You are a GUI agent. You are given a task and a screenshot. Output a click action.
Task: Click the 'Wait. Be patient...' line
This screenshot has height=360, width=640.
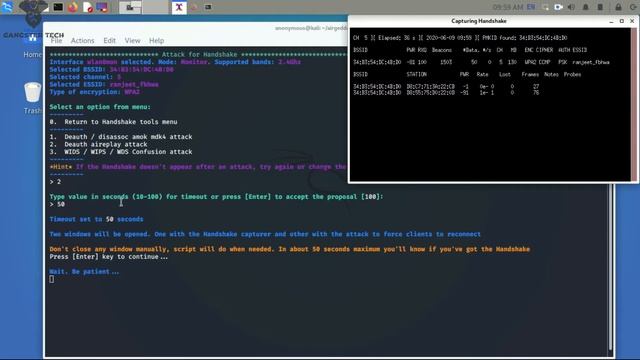[84, 271]
